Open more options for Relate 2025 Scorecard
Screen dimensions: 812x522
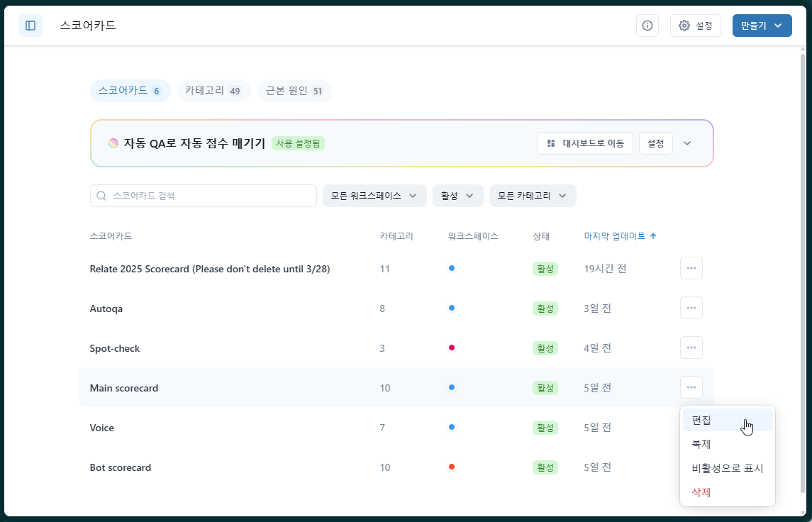[691, 268]
